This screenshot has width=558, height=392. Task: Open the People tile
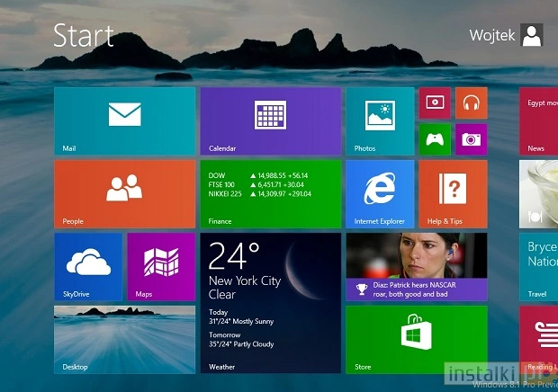124,194
